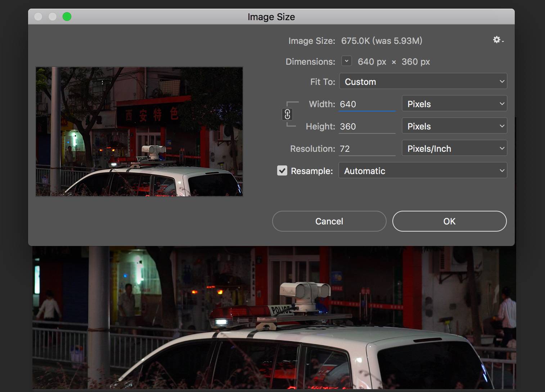Uncheck the Resample checkbox
Viewport: 545px width, 392px height.
pos(282,170)
